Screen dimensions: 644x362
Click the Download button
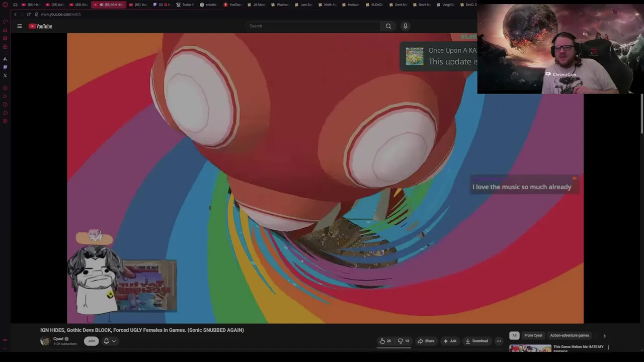(476, 341)
